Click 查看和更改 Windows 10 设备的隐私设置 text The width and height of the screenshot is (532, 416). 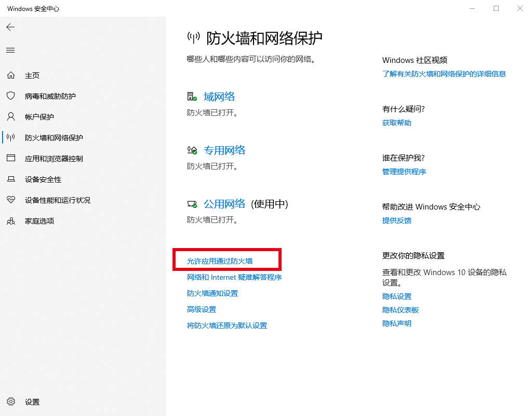(x=444, y=278)
